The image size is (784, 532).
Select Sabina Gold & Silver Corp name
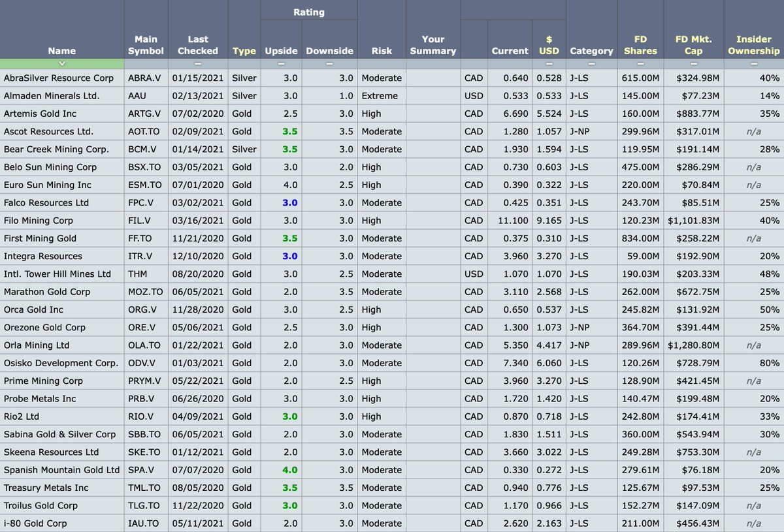pos(59,434)
